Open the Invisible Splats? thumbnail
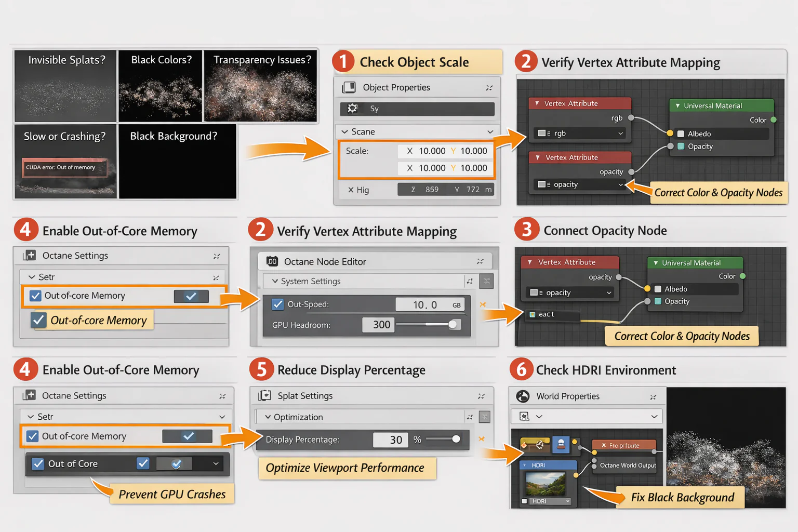 point(65,86)
